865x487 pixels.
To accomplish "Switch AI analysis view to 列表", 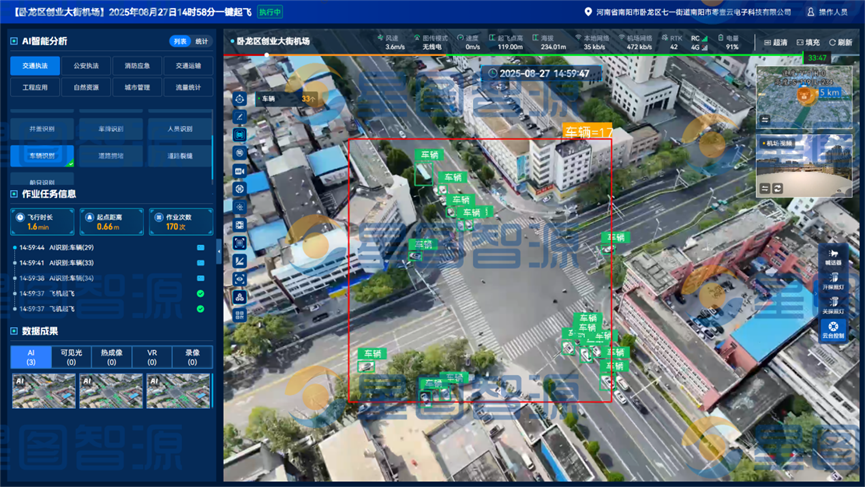I will click(180, 41).
